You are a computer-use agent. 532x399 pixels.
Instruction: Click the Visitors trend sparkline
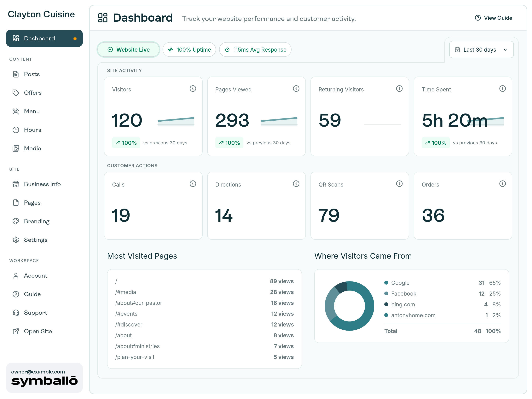[x=176, y=121]
